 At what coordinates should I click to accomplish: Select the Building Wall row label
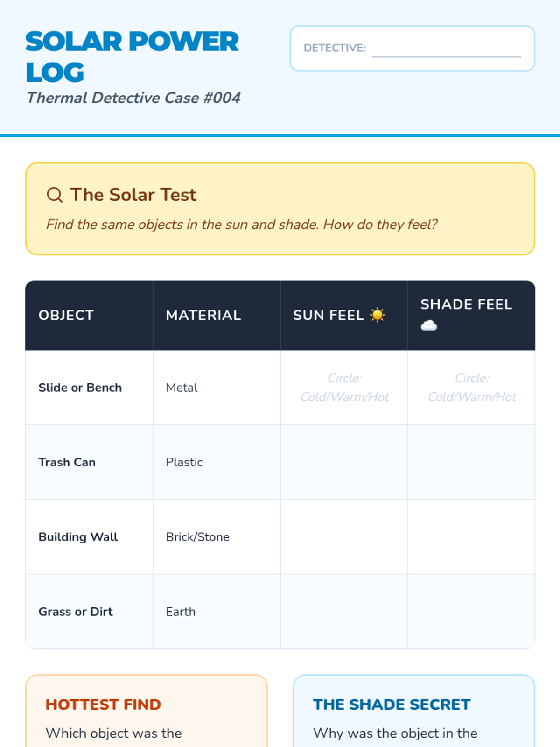[x=78, y=537]
